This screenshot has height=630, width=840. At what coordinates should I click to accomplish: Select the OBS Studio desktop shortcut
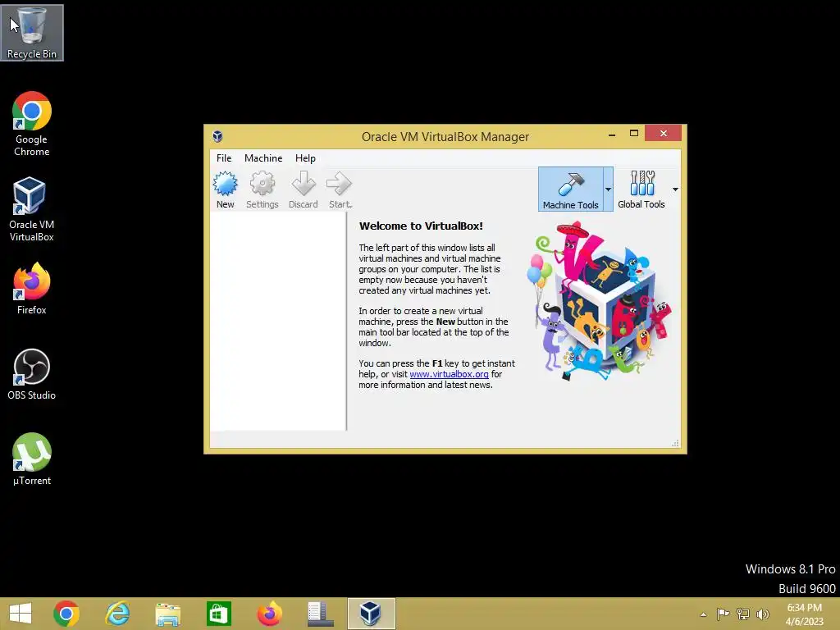coord(32,374)
